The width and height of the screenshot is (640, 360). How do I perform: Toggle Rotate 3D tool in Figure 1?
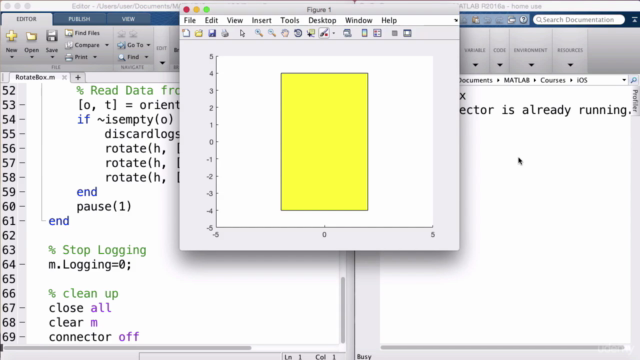coord(298,33)
